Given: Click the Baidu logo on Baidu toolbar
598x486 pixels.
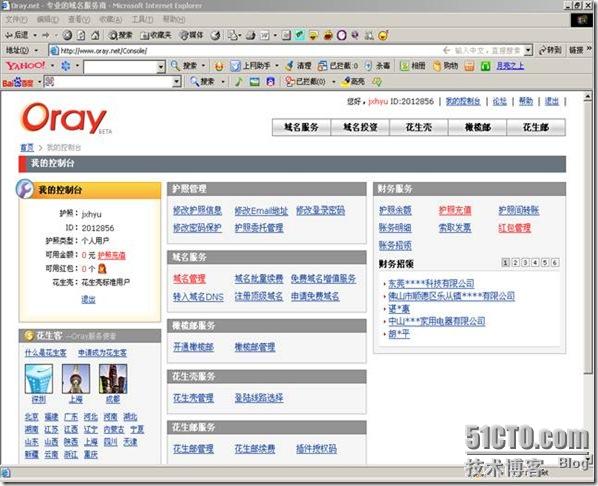Looking at the screenshot, I should click(18, 82).
